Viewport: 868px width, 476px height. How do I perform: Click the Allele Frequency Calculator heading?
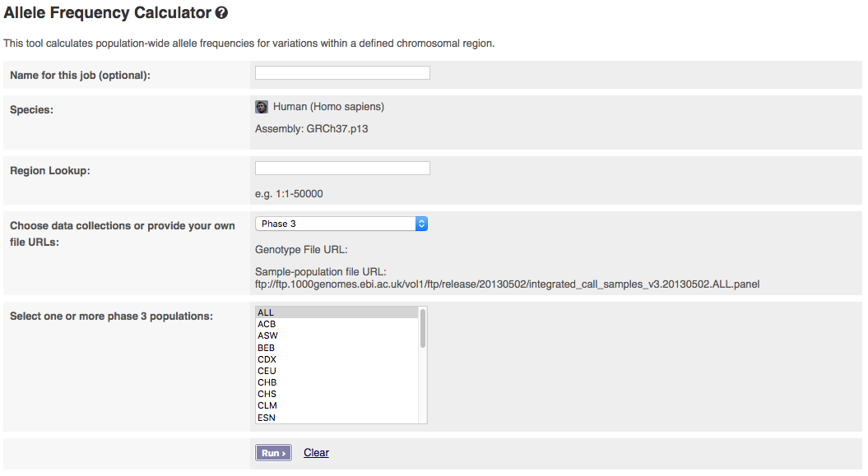[x=107, y=13]
